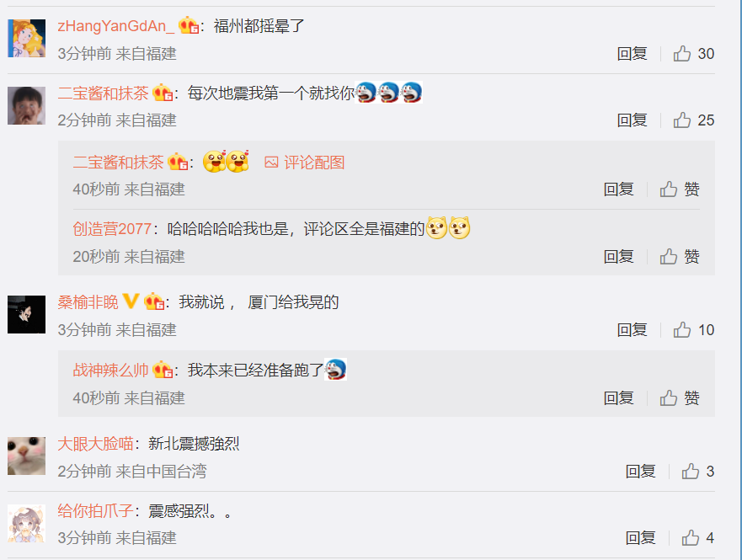Reply to zHangYanGdAn_'s comment
Screen dimensions: 742x560
(x=632, y=53)
